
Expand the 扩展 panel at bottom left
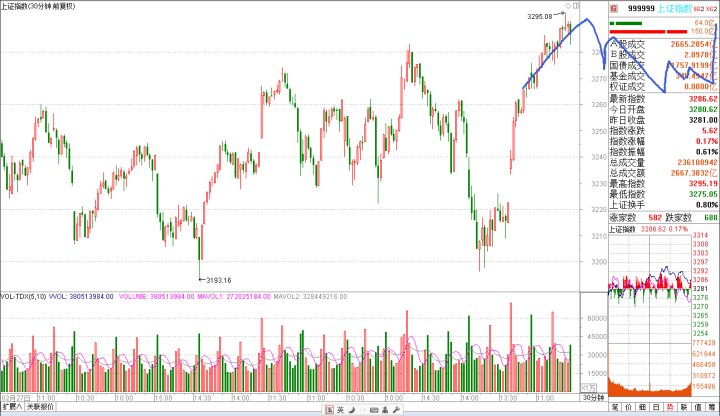click(x=11, y=408)
